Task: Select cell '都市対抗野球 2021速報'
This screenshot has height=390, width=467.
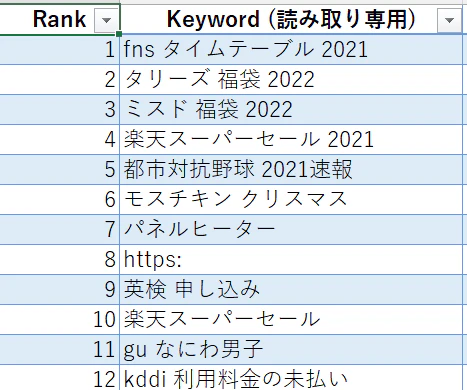Action: click(291, 169)
